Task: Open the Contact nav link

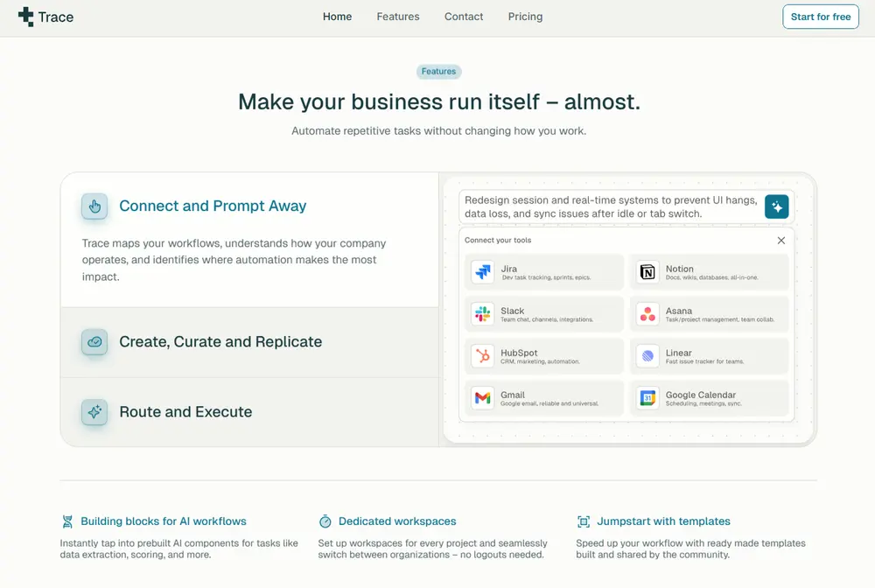Action: (464, 17)
